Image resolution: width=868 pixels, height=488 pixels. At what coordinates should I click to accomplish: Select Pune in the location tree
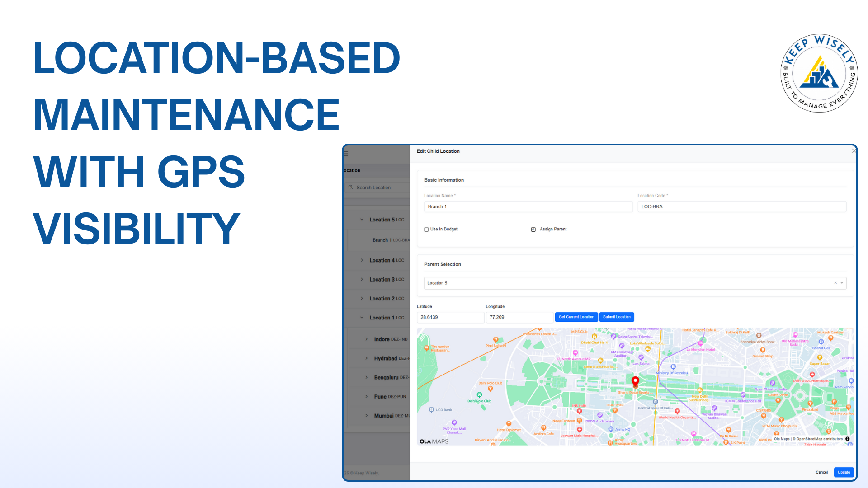click(380, 396)
